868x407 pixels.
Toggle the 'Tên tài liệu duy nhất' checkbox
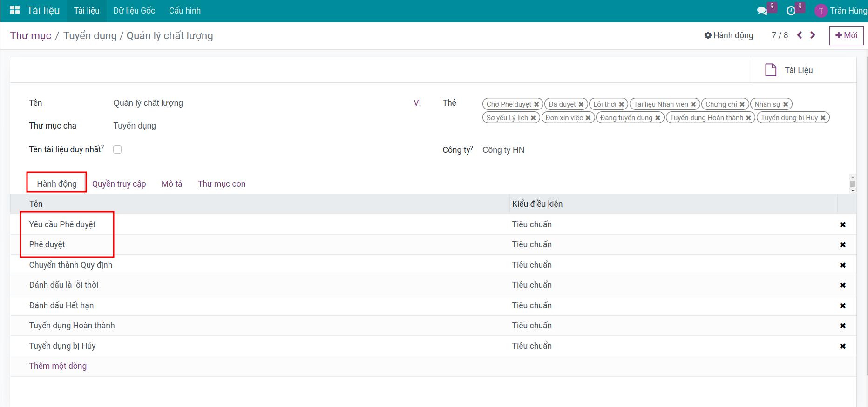click(x=117, y=149)
